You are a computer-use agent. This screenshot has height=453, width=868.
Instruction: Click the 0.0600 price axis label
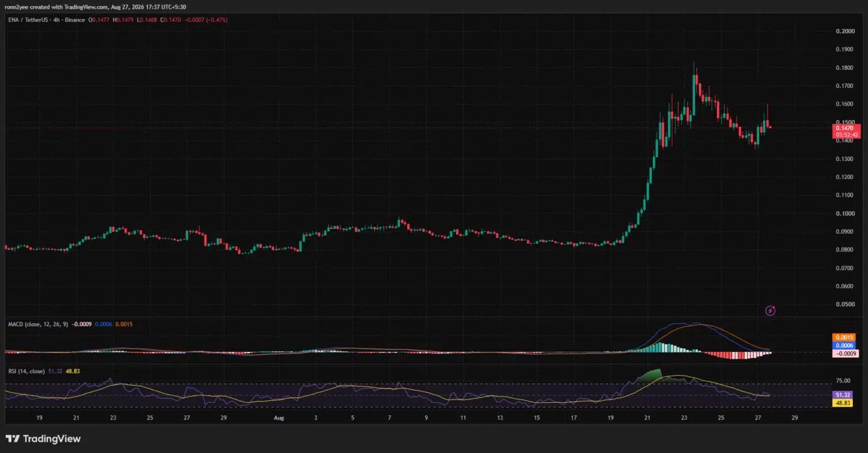click(845, 287)
